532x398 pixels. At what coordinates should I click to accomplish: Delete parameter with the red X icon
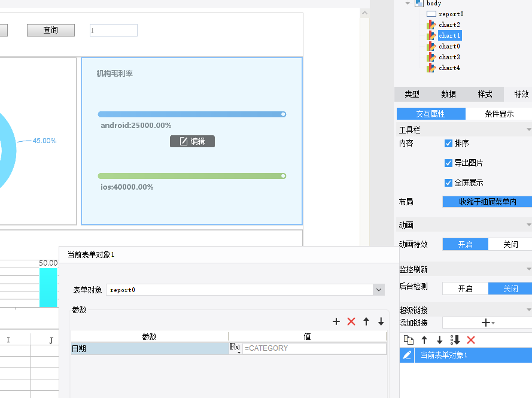351,321
